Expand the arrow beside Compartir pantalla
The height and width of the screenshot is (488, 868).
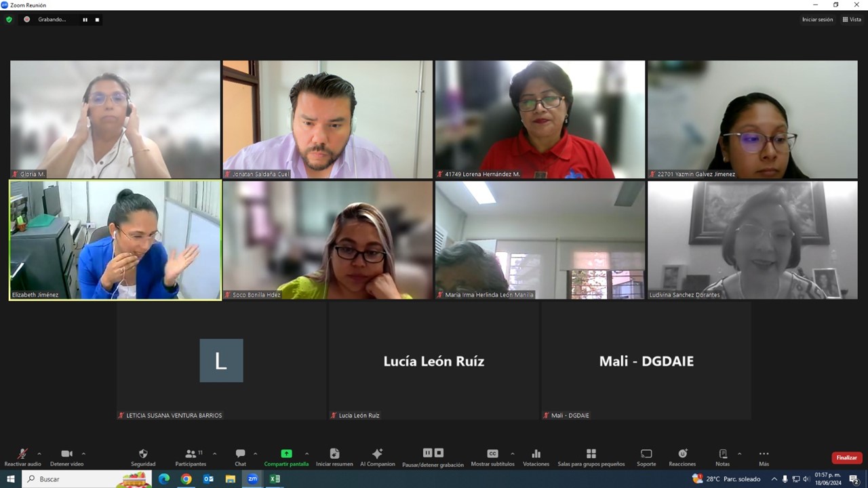point(307,453)
